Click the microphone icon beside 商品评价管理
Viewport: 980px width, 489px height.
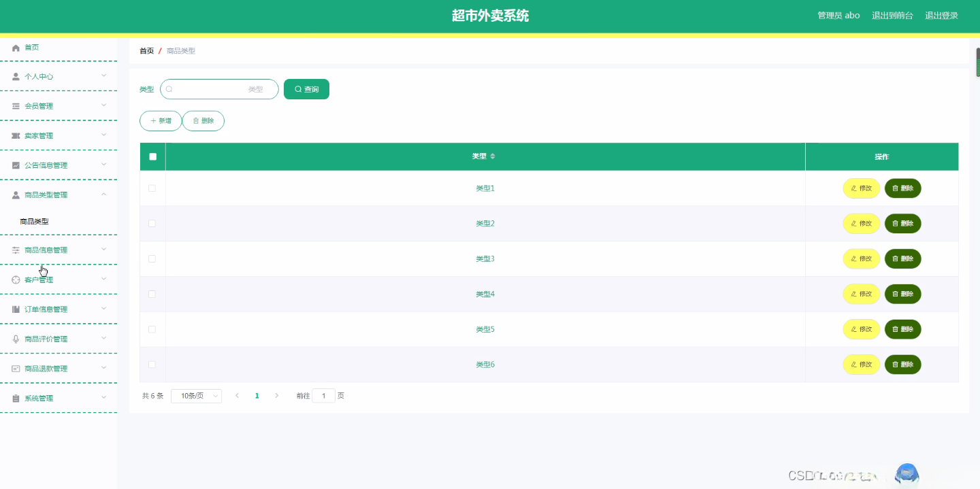(x=16, y=339)
